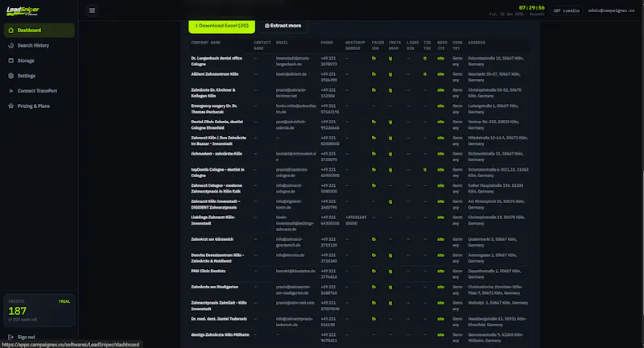Screen dimensions: 644x348
Task: Open site link for topDentis Cologne row
Action: 440,170
